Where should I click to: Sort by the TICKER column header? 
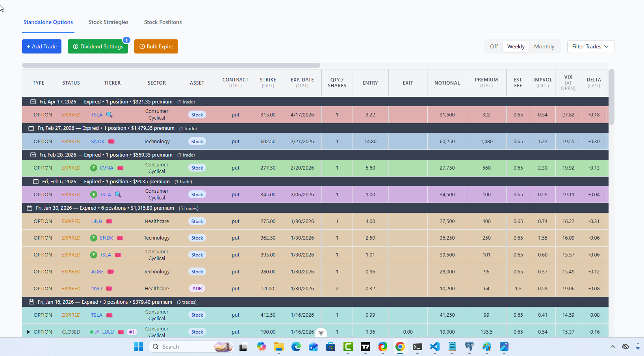click(112, 83)
